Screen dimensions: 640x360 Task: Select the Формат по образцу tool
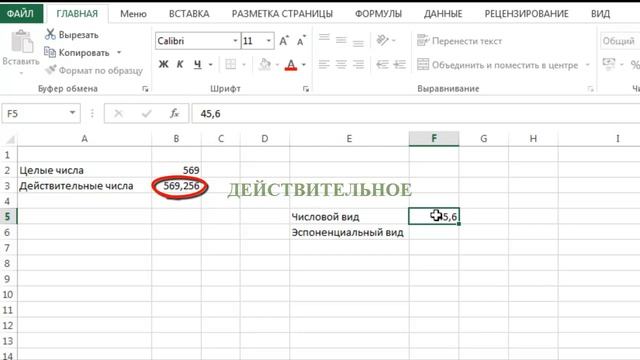point(94,70)
